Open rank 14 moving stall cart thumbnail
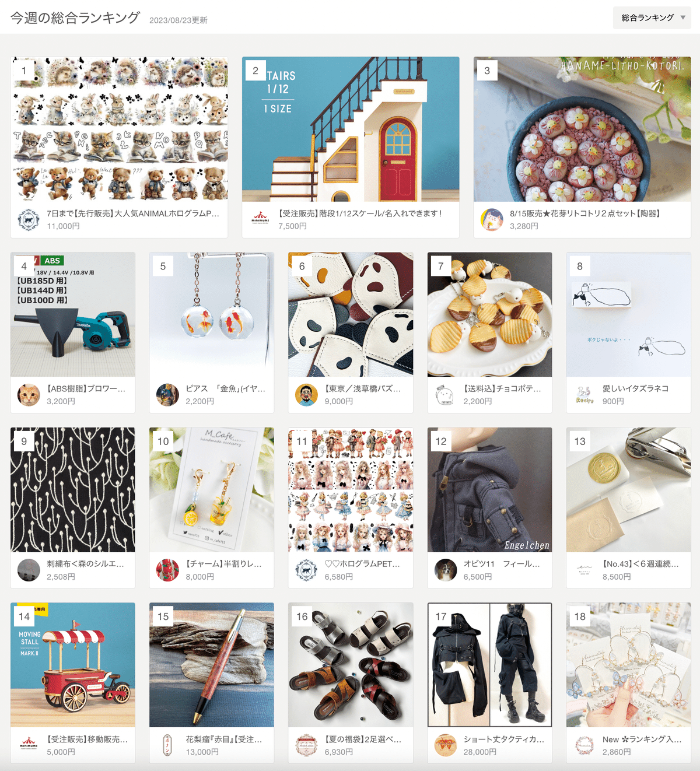Image resolution: width=700 pixels, height=771 pixels. coord(73,665)
